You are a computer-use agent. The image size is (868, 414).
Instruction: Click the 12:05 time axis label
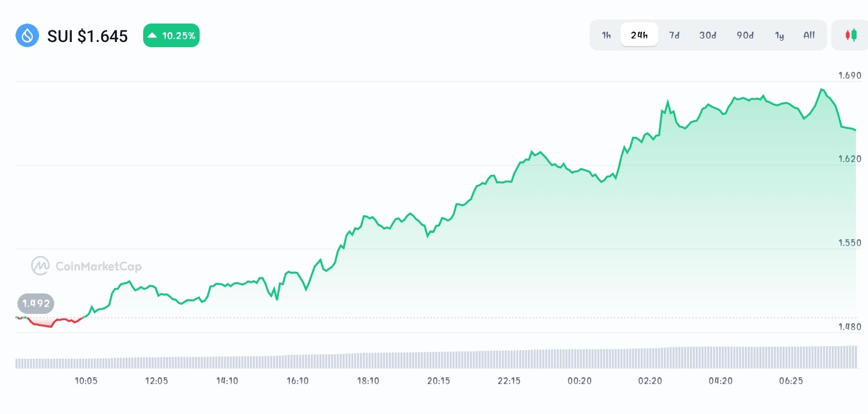156,381
